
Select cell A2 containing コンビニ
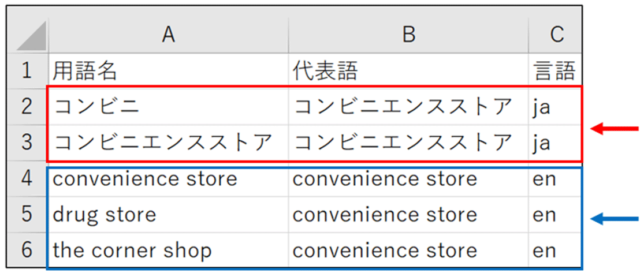point(168,106)
